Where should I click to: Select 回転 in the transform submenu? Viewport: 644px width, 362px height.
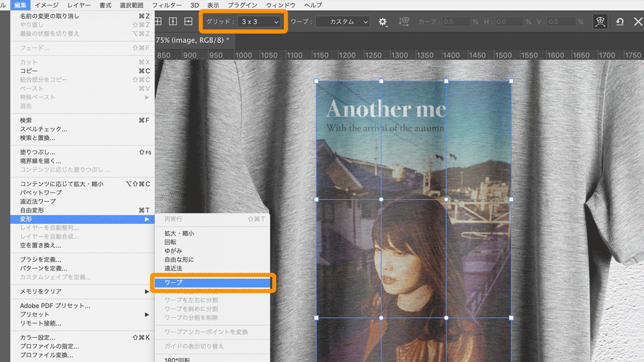(x=213, y=242)
